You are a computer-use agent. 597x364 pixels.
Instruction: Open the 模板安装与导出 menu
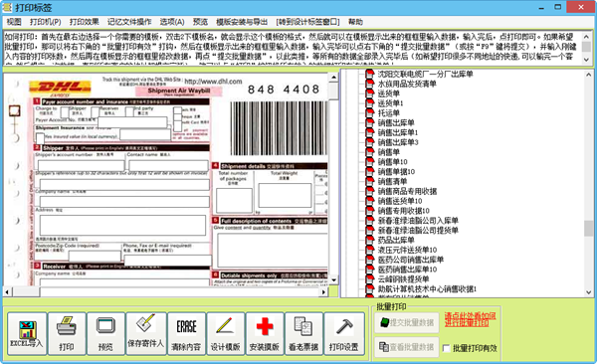click(x=242, y=22)
